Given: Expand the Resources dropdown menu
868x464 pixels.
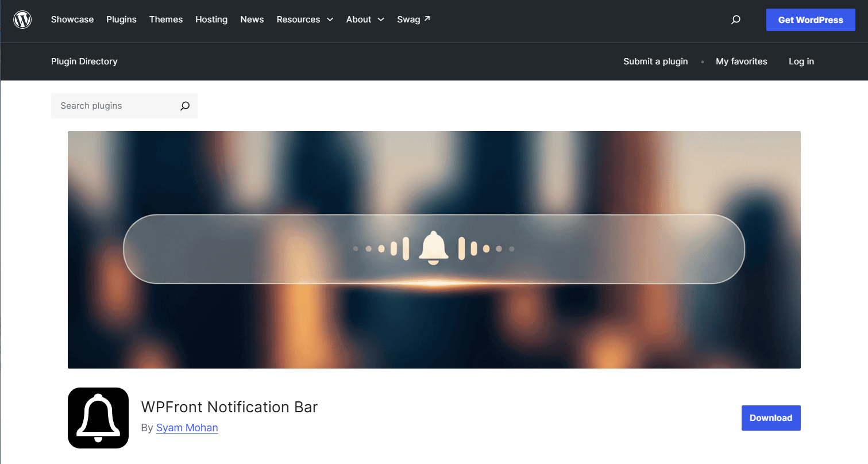Looking at the screenshot, I should [x=305, y=20].
